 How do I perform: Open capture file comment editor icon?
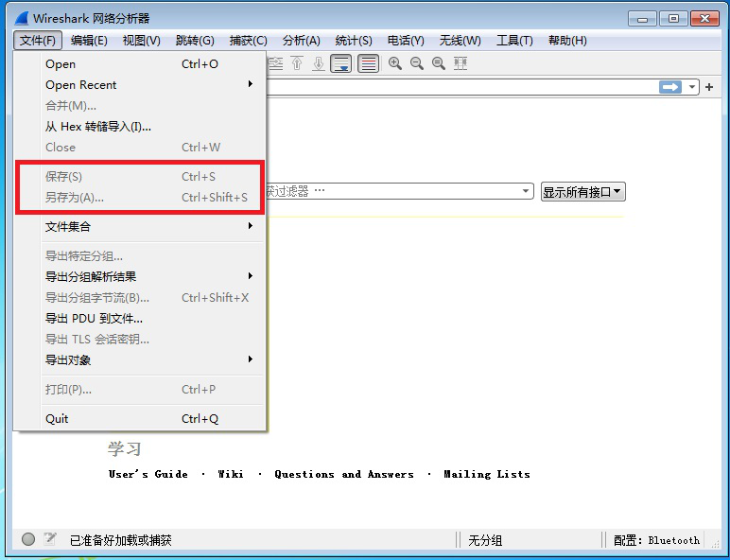point(50,539)
